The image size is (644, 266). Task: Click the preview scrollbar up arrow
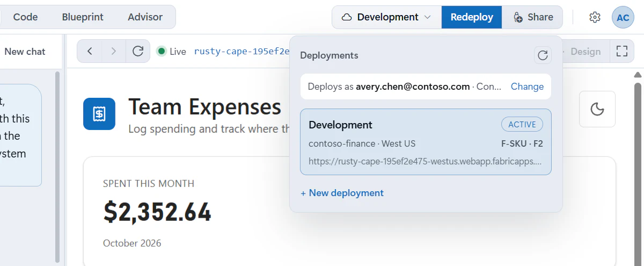(638, 75)
